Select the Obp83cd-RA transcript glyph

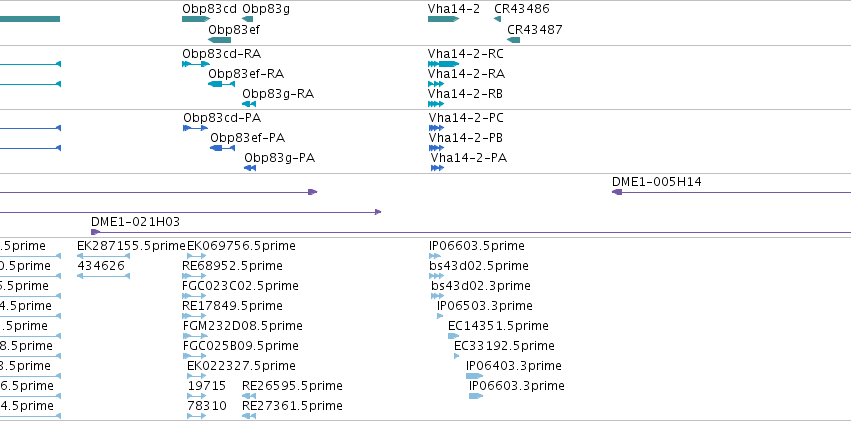(x=196, y=64)
